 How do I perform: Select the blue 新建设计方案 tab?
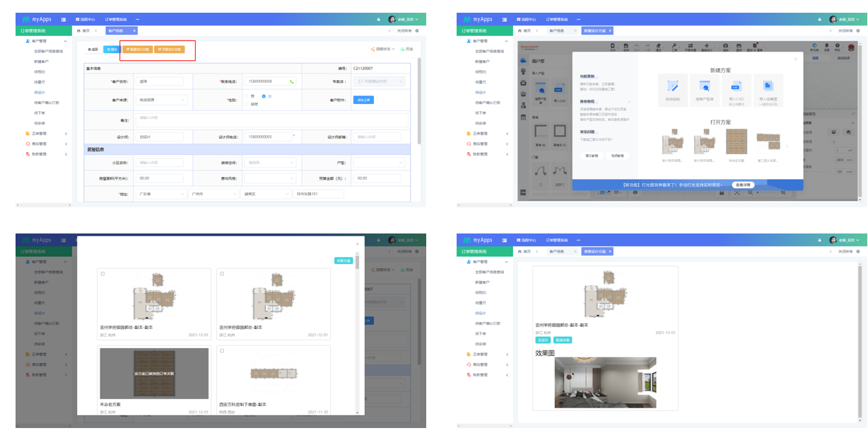point(597,30)
